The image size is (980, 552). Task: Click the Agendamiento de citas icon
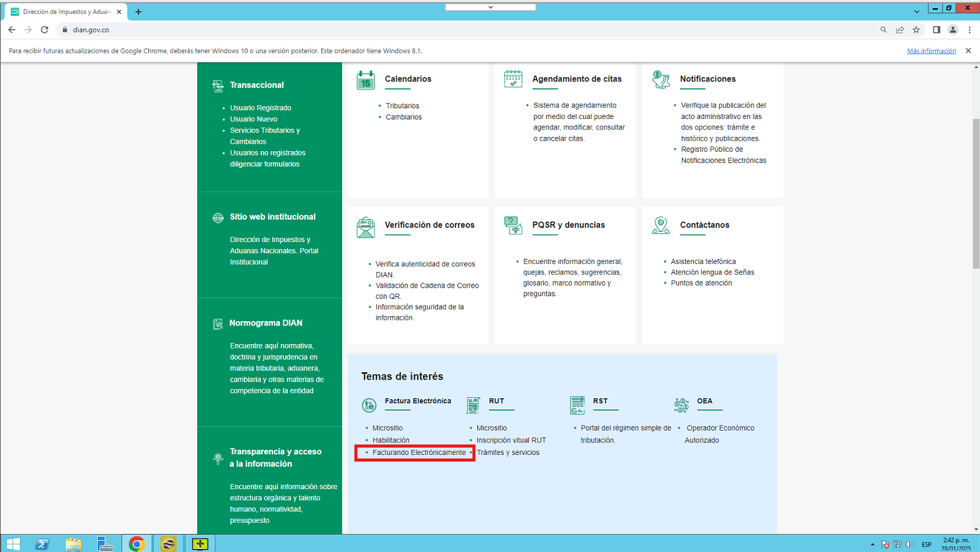point(513,79)
